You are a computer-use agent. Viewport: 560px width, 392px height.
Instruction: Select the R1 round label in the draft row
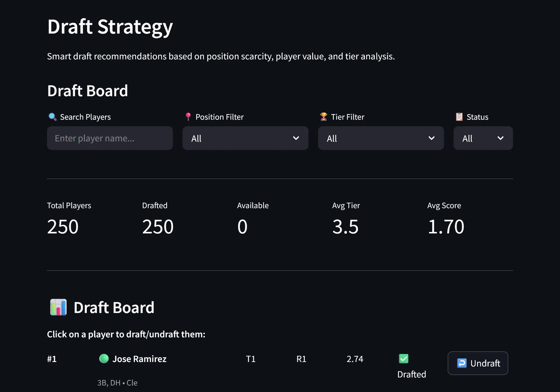301,359
